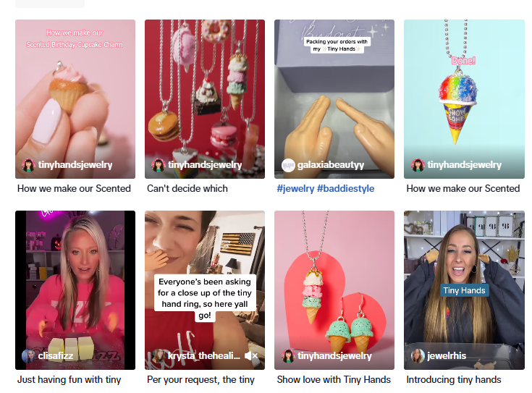
Task: Open the galaxiabeautyy username link
Action: (x=331, y=165)
